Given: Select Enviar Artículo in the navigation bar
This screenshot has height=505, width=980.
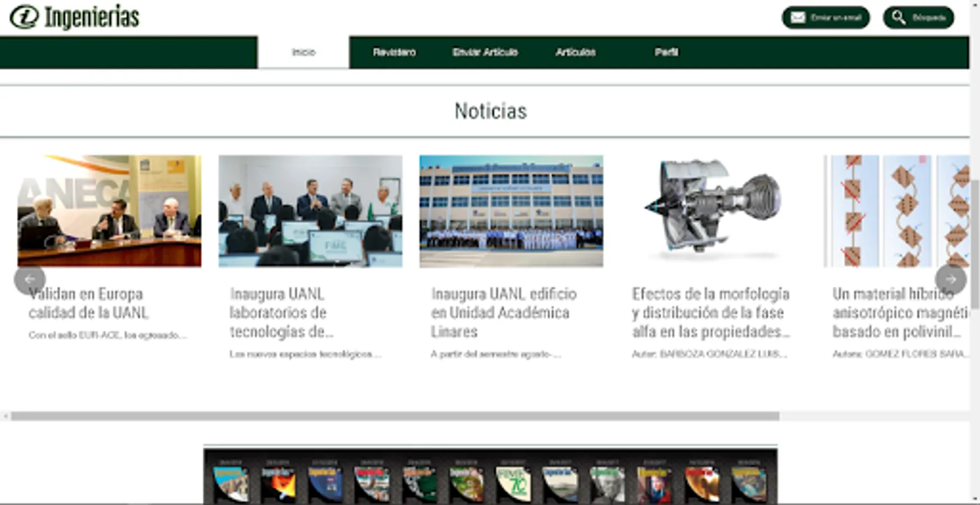Looking at the screenshot, I should (485, 52).
